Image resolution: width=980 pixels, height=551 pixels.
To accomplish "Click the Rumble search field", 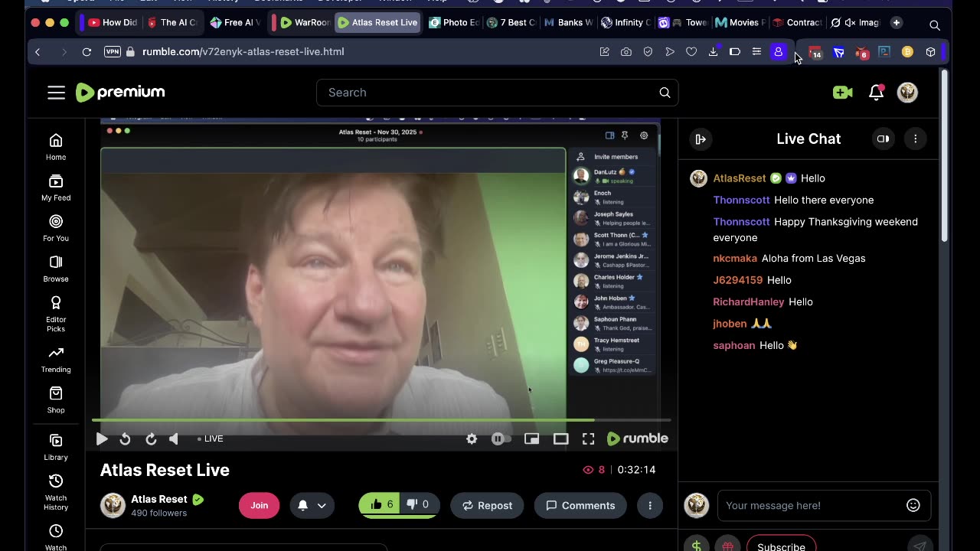I will pos(497,93).
